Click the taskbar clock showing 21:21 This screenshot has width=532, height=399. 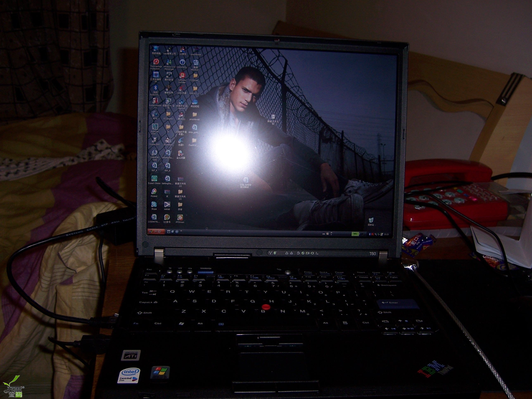tap(387, 234)
